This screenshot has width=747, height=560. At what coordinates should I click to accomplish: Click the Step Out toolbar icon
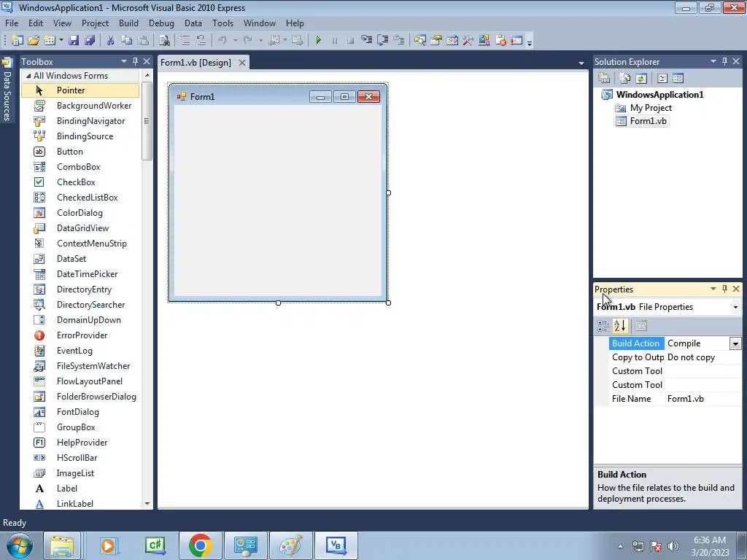(x=399, y=41)
